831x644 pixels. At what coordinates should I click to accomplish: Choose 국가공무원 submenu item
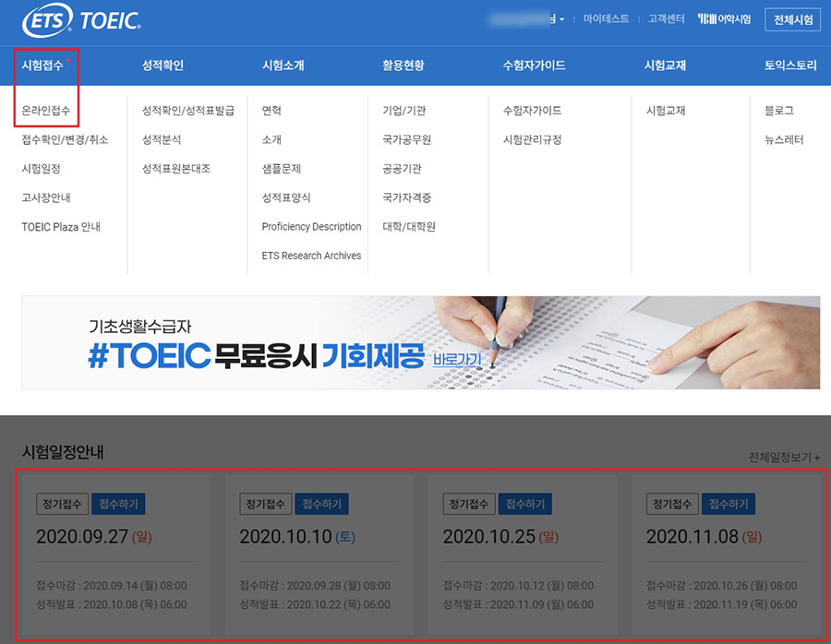[x=406, y=139]
